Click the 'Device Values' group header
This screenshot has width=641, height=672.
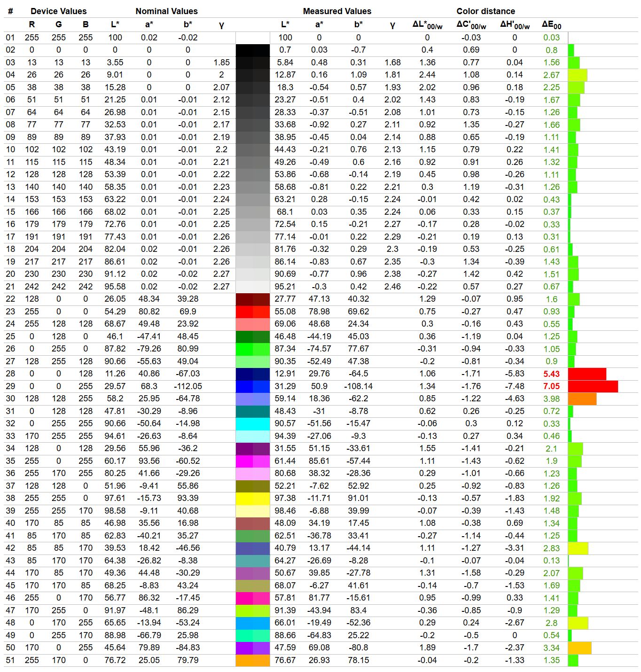coord(59,11)
